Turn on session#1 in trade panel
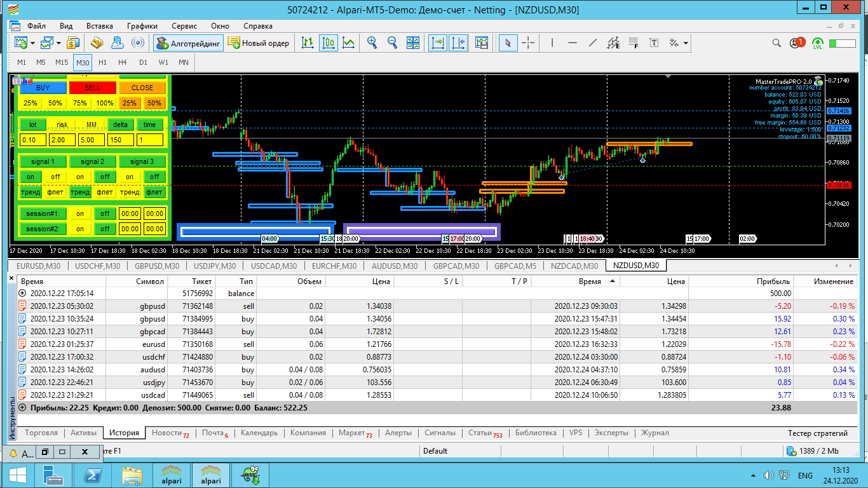The image size is (868, 488). pyautogui.click(x=80, y=213)
